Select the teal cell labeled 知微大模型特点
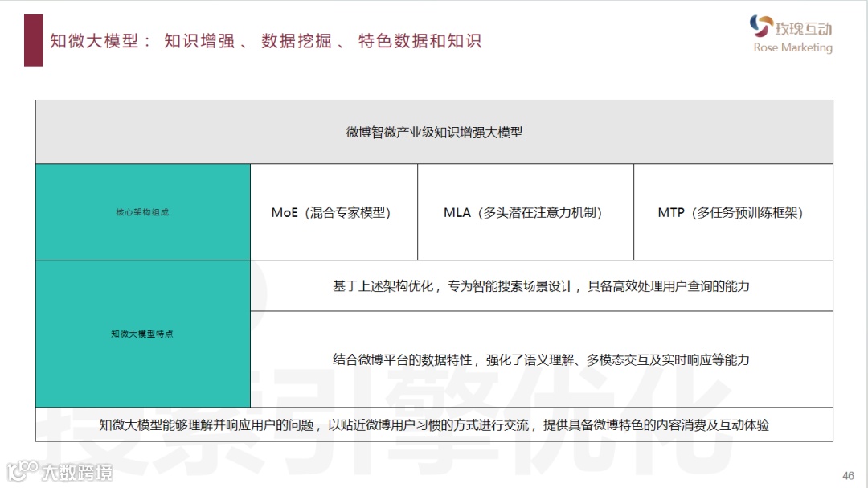868x488 pixels. tap(143, 334)
